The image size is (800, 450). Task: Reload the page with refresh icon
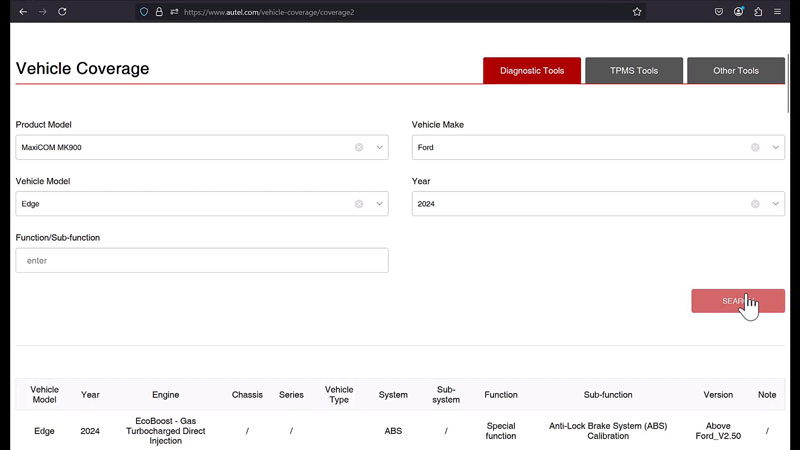point(62,12)
